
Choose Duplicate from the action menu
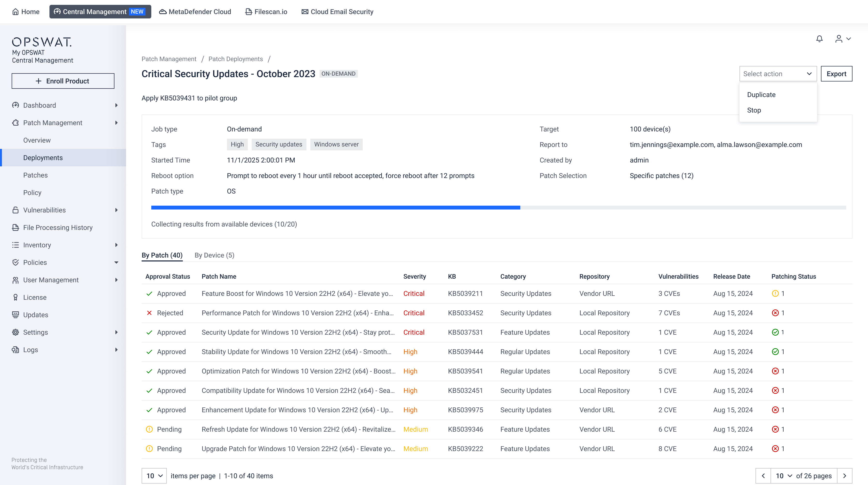click(x=761, y=95)
